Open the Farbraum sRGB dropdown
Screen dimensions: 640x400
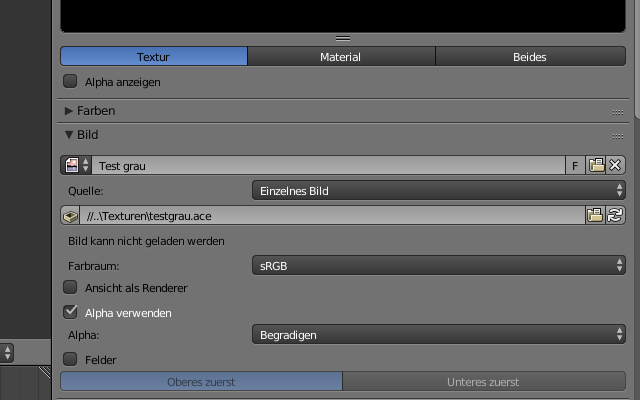[438, 265]
